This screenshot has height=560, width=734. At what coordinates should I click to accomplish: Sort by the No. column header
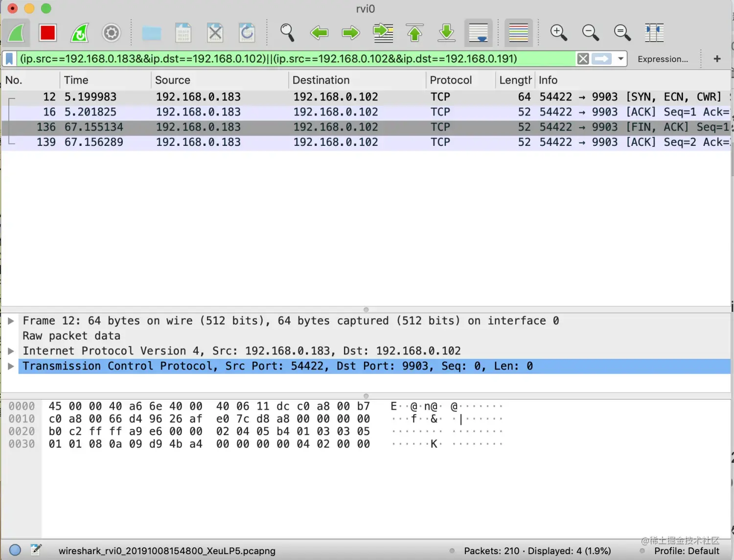pos(30,80)
